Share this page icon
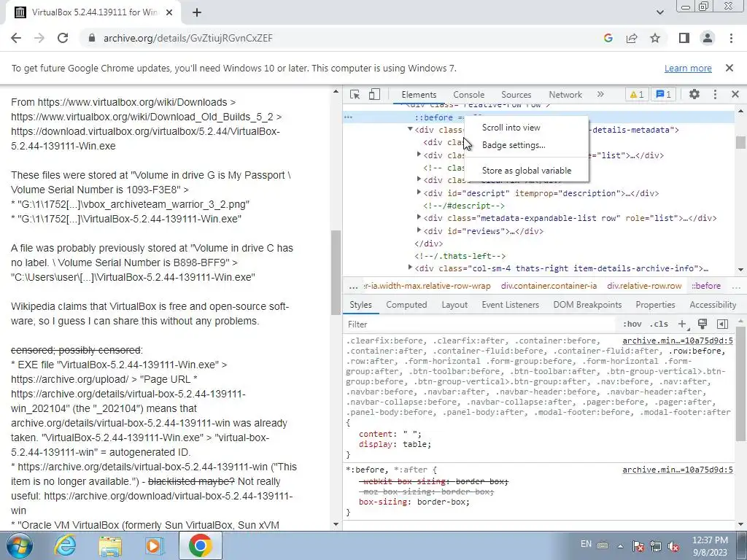Screen dimensions: 747x560 [632, 38]
